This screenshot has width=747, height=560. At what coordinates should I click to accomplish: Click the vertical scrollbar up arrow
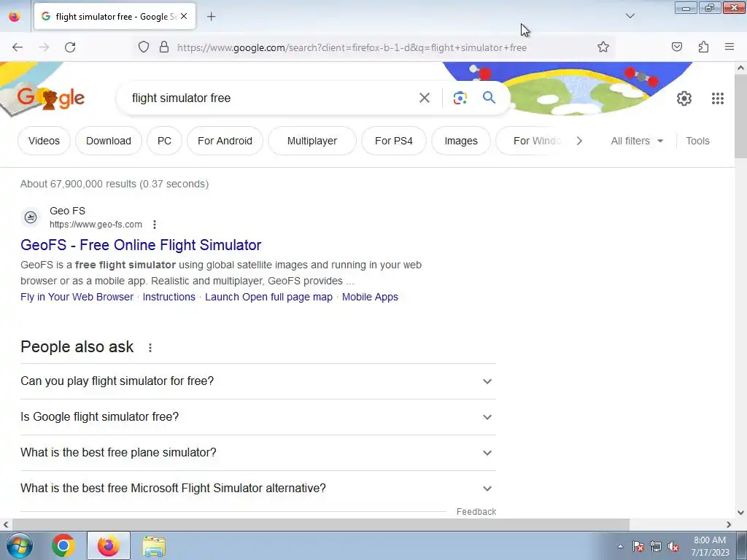(x=740, y=68)
